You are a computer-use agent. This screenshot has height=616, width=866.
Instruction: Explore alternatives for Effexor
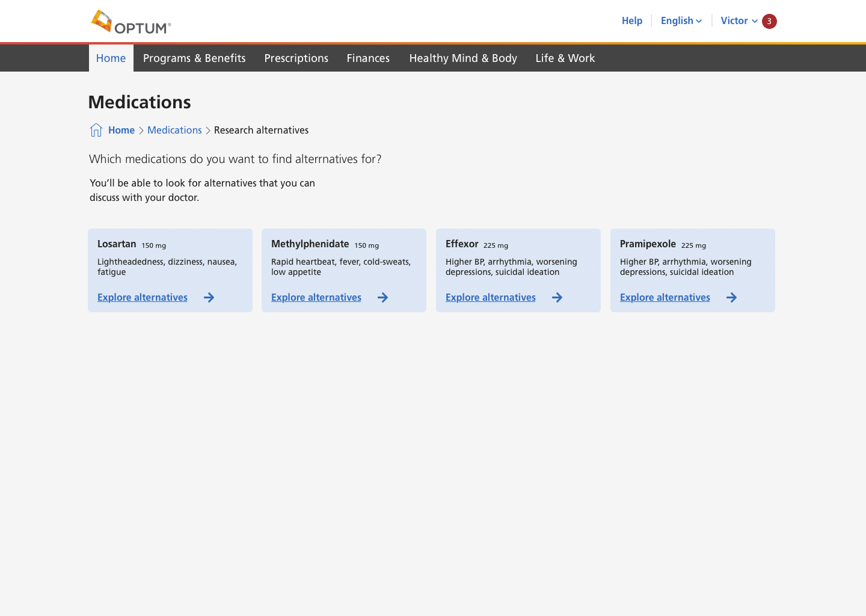[490, 297]
